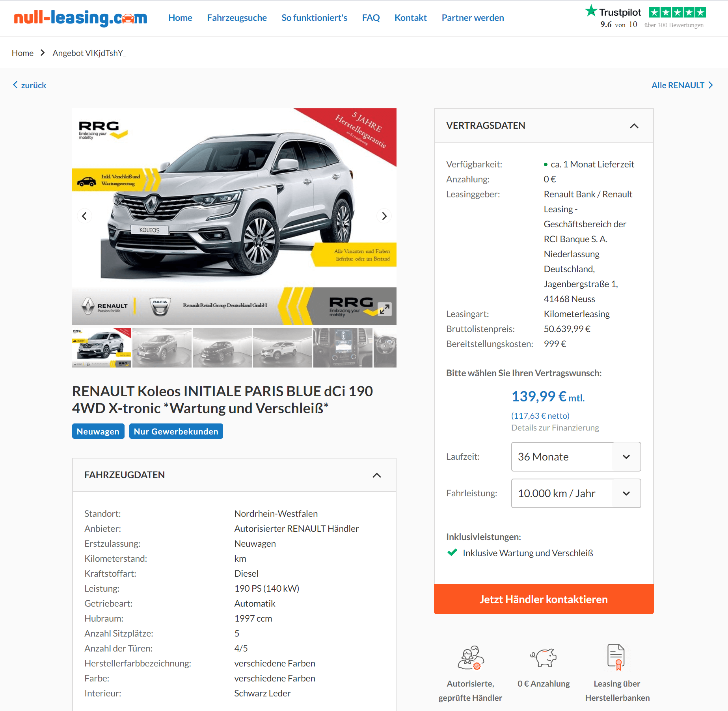
Task: Click the authorized dealers icon
Action: (471, 657)
